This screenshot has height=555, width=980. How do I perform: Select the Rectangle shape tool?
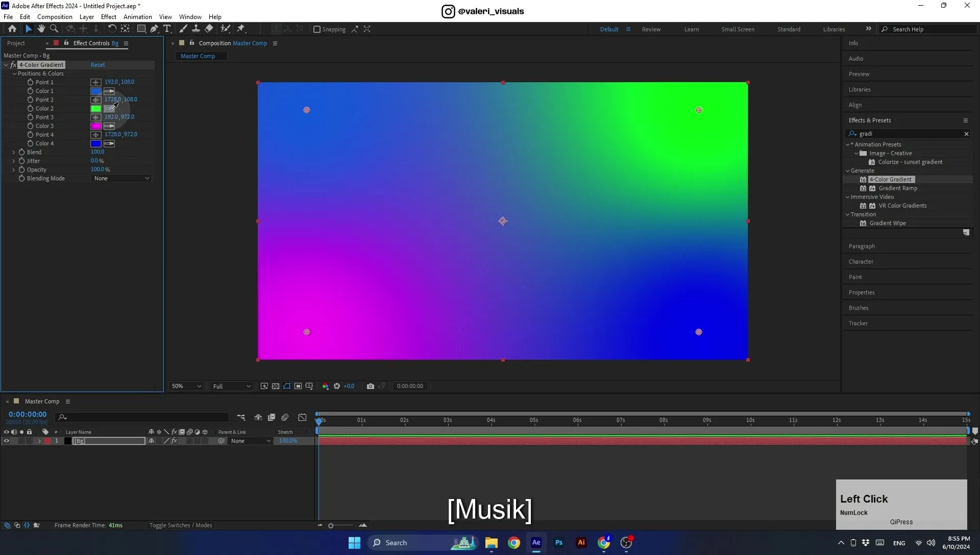click(141, 29)
